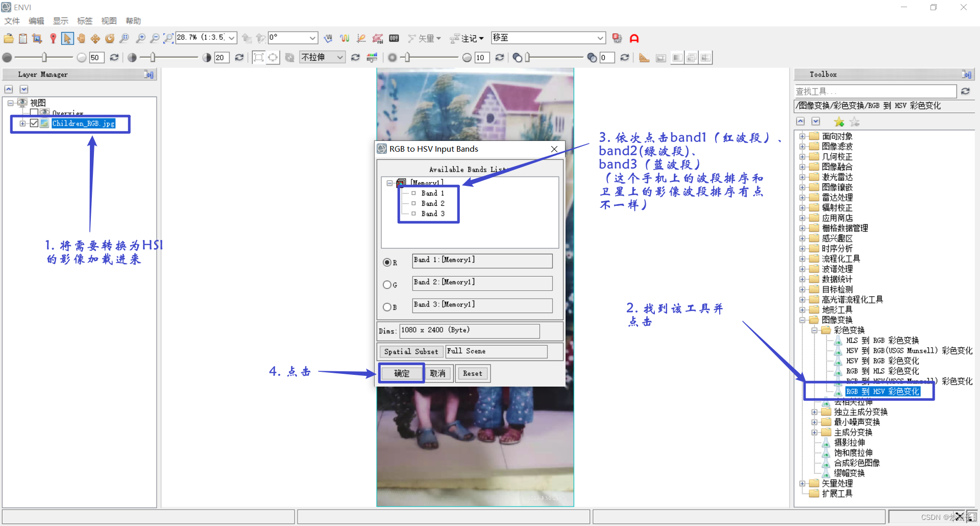
Task: Click the red location pin icon
Action: 53,38
